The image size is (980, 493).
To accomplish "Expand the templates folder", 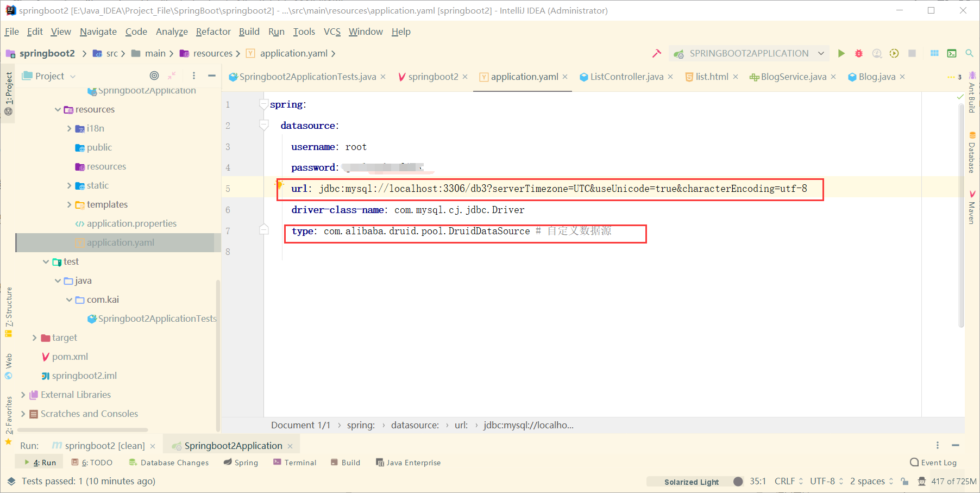I will (x=69, y=204).
